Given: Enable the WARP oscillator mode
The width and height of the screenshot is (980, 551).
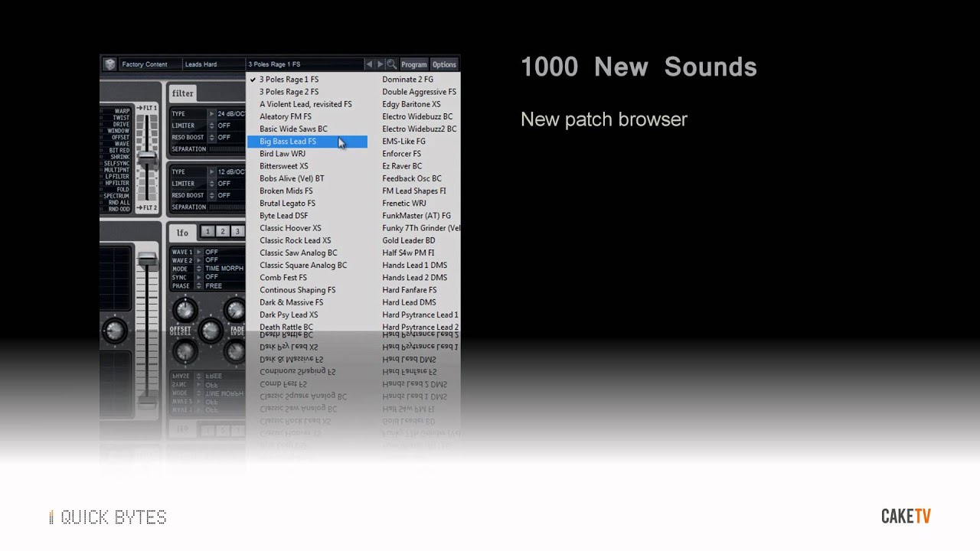Looking at the screenshot, I should [122, 111].
